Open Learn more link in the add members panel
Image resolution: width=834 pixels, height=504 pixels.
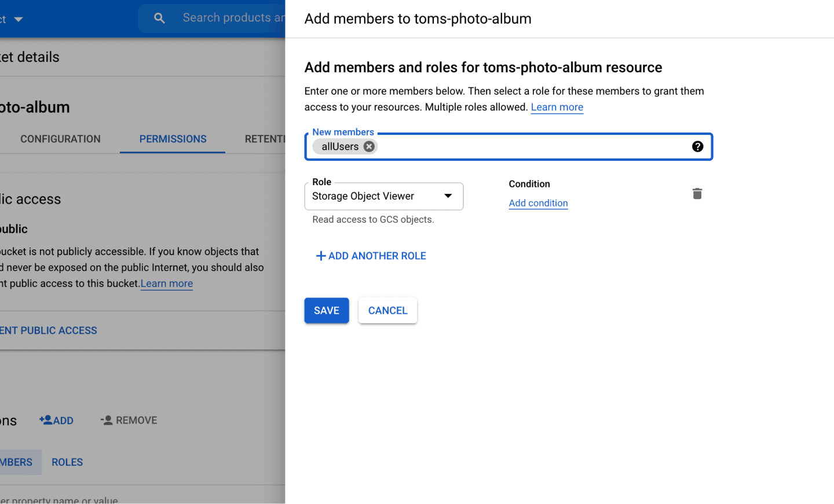[x=557, y=107]
